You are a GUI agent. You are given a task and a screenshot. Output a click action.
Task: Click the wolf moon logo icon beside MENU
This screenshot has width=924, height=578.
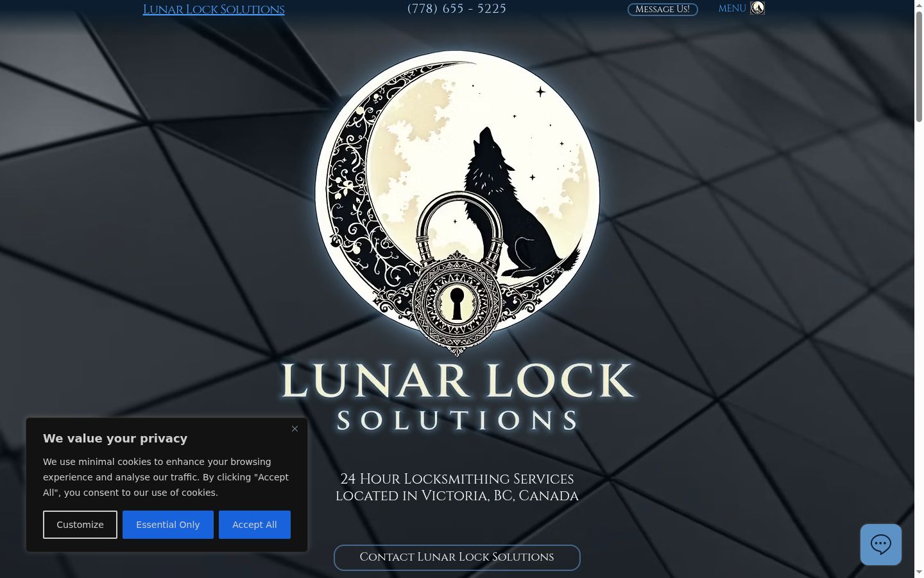(x=757, y=8)
